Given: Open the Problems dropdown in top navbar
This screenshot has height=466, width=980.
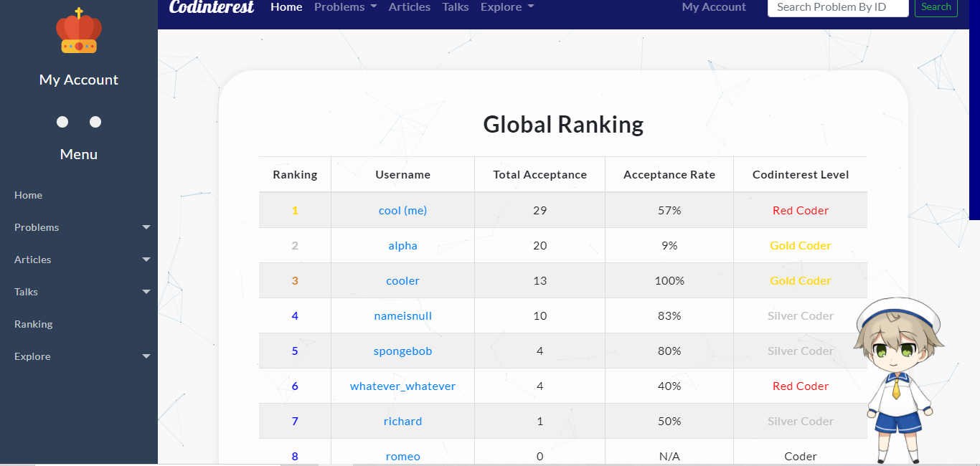Looking at the screenshot, I should (346, 7).
